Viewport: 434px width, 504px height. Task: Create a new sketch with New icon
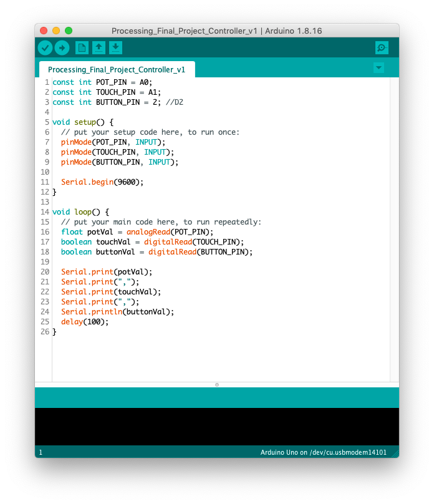point(82,48)
